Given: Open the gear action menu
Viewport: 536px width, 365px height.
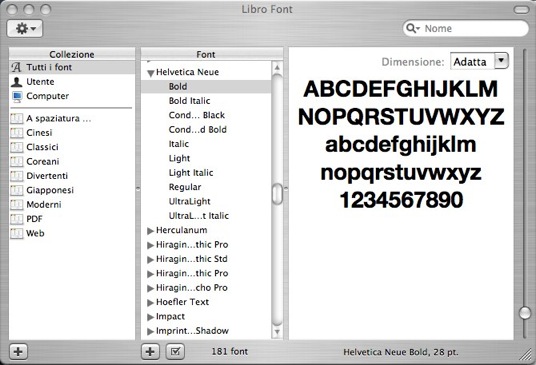Looking at the screenshot, I should (x=25, y=28).
